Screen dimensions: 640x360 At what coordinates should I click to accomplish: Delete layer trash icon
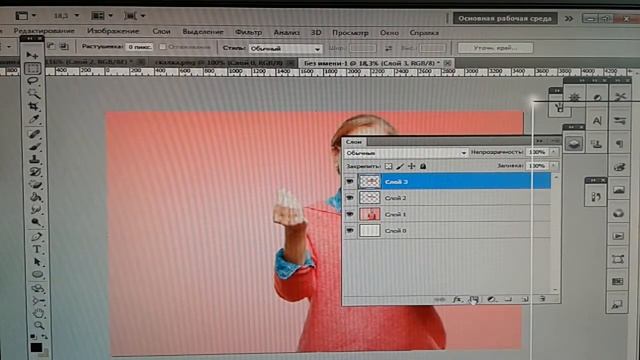click(542, 299)
